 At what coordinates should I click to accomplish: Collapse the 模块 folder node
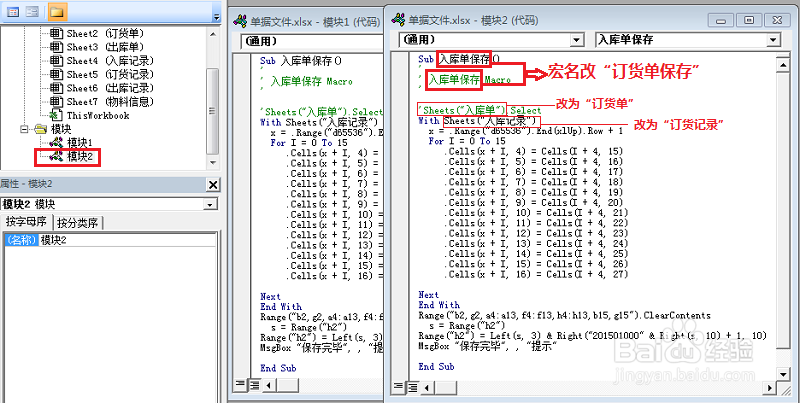coord(24,129)
